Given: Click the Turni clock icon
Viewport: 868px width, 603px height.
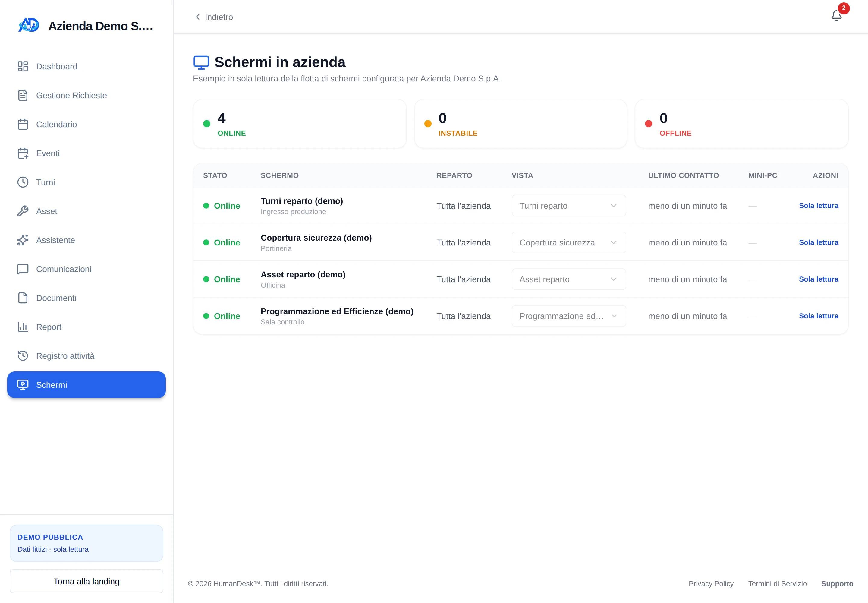Looking at the screenshot, I should 23,182.
